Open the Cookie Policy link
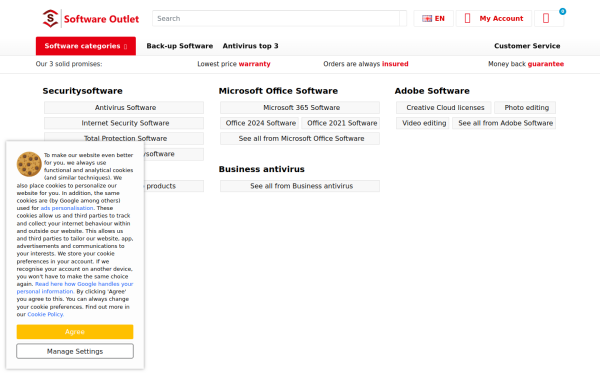Image resolution: width=600 pixels, height=375 pixels. click(x=45, y=314)
